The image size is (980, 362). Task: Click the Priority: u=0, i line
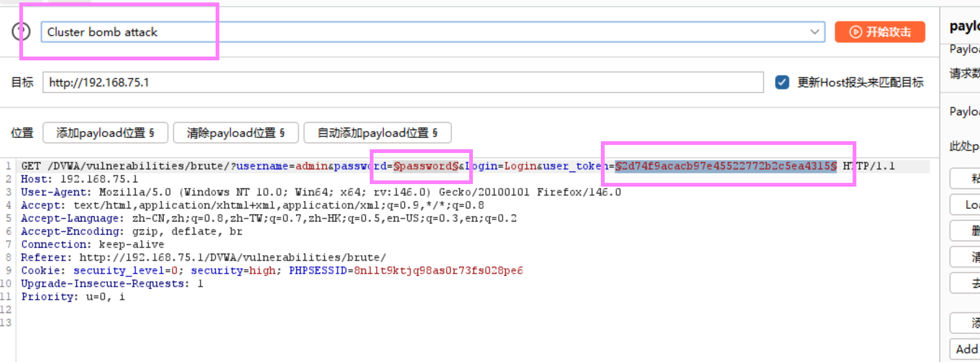point(73,297)
